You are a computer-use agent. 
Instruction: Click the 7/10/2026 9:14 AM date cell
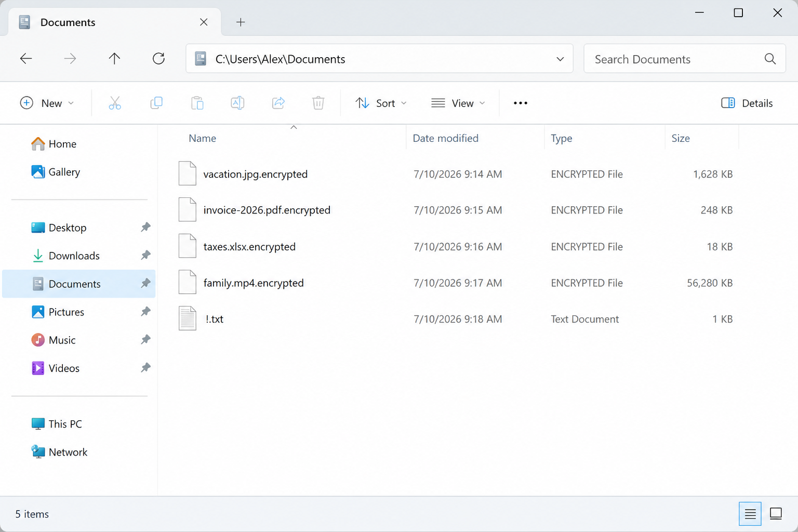pos(458,174)
